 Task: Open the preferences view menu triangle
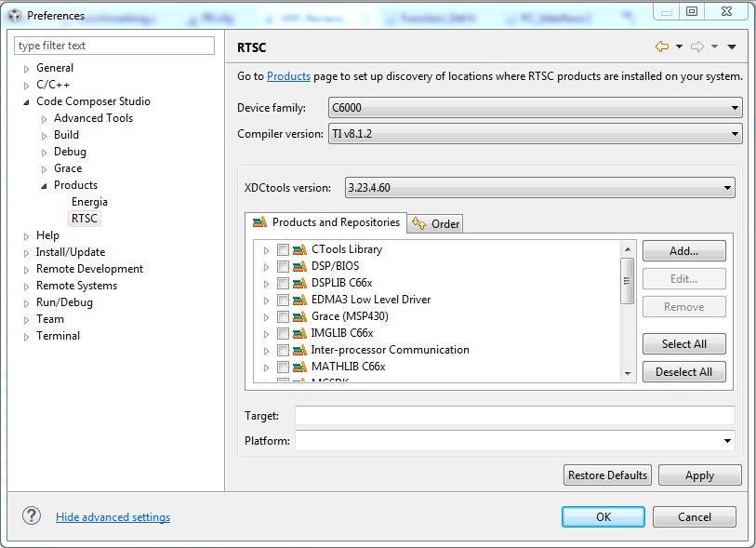coord(732,47)
